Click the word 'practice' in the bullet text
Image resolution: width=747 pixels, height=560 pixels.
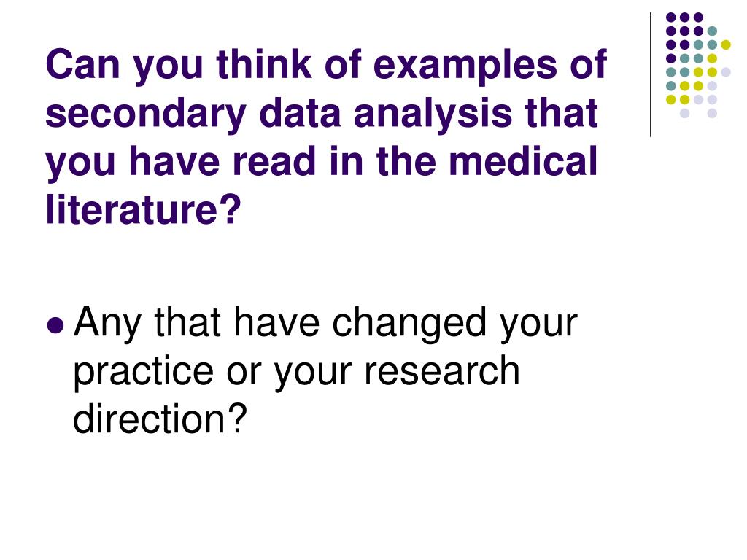click(x=144, y=373)
